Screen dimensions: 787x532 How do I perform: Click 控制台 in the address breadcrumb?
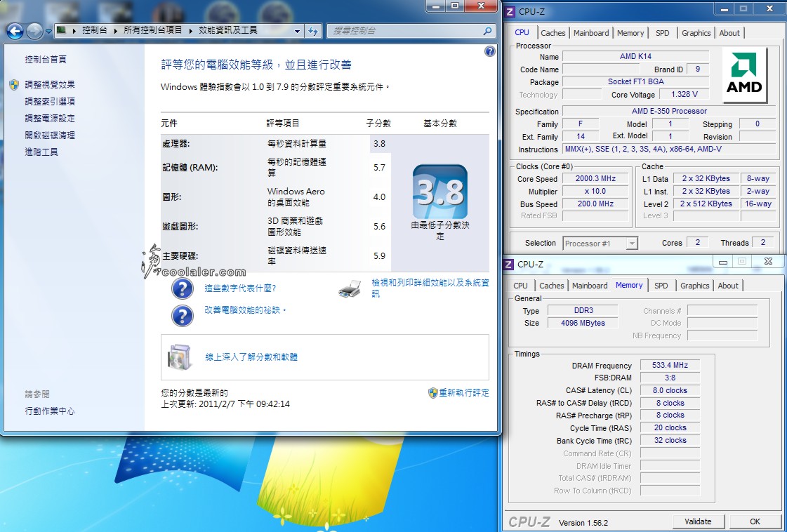95,30
